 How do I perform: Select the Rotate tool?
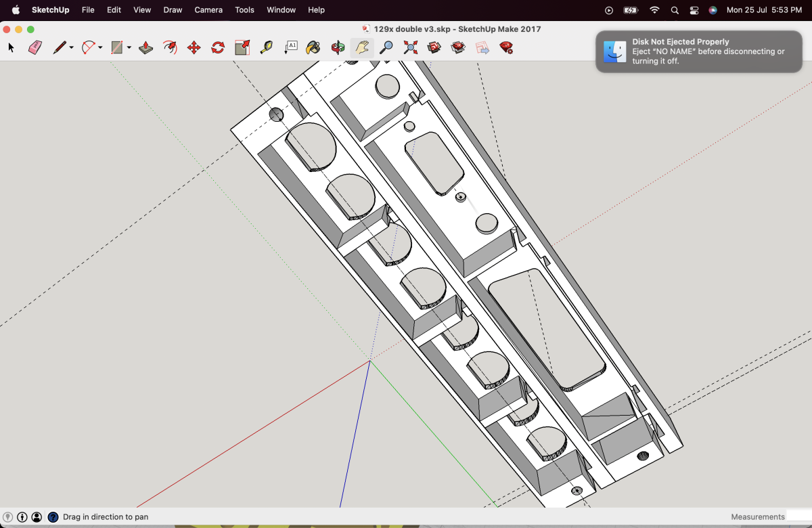[x=218, y=47]
